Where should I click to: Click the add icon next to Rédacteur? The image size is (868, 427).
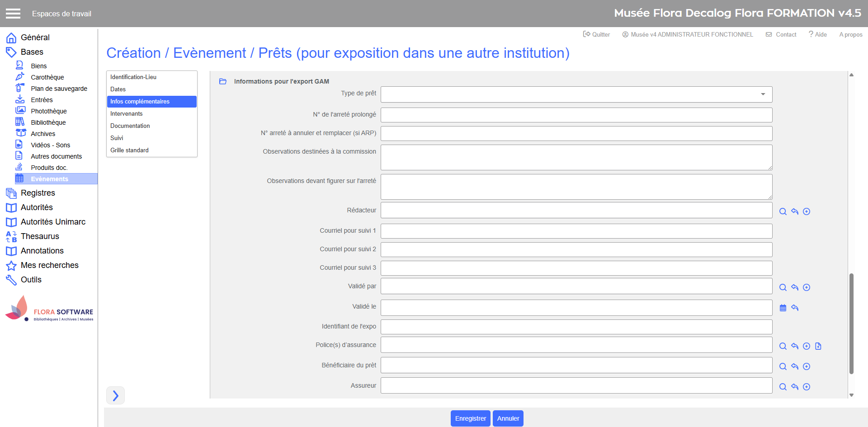point(807,211)
